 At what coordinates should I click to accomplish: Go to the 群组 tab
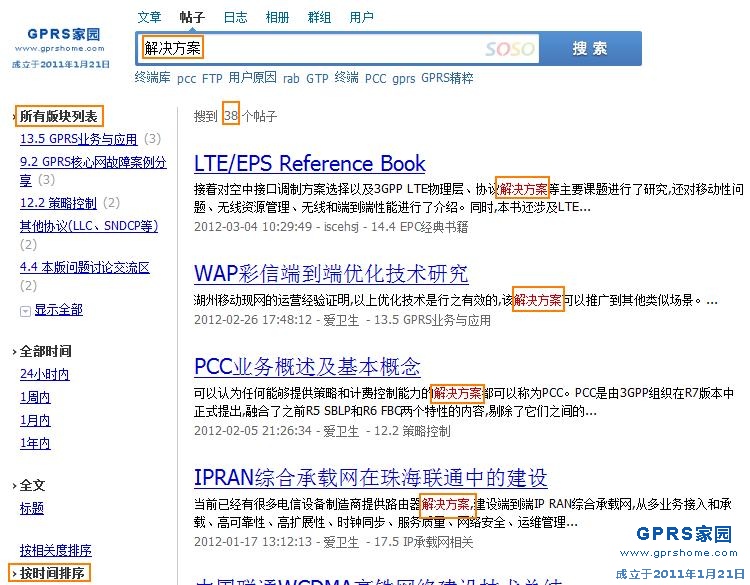[319, 17]
